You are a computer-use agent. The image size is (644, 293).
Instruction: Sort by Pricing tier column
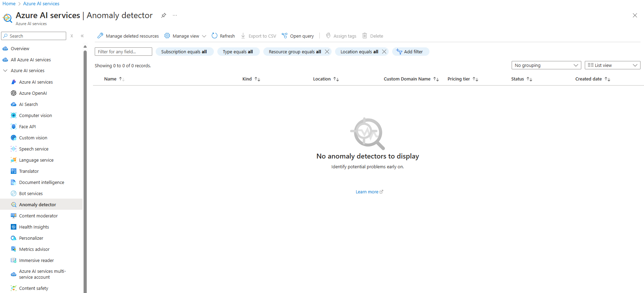463,79
